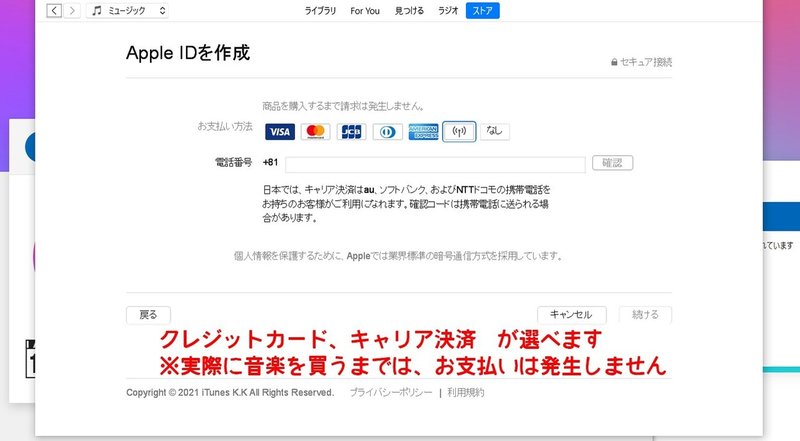Choose なし (none) payment option

click(494, 131)
